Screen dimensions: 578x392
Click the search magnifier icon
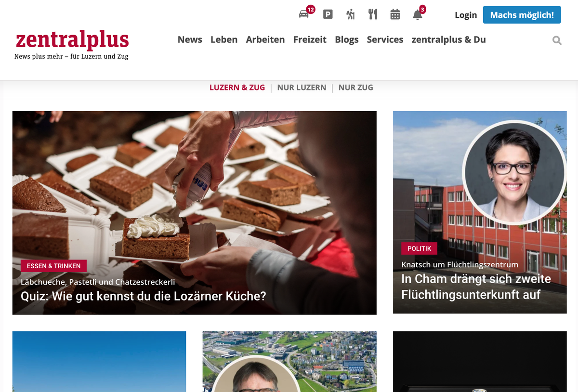point(557,40)
